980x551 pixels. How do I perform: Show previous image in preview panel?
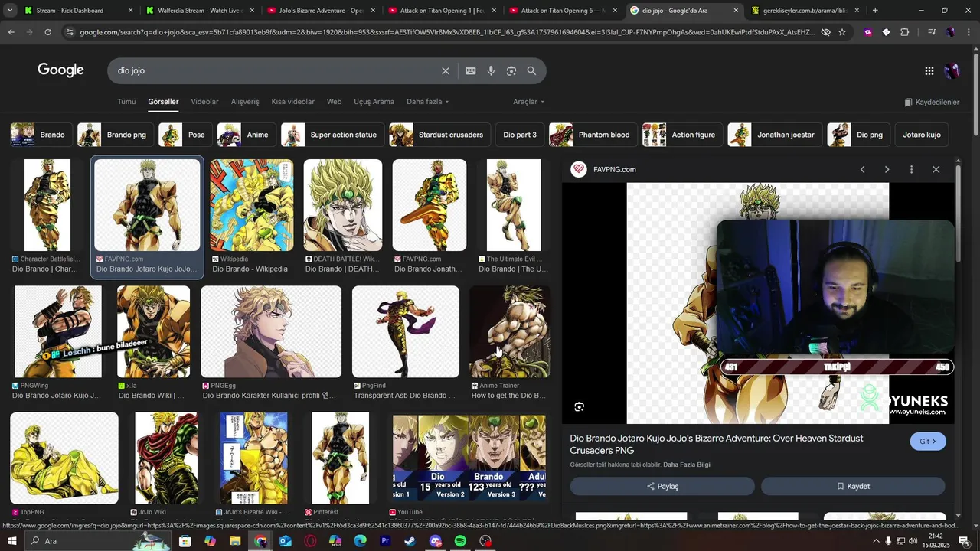[x=862, y=169]
